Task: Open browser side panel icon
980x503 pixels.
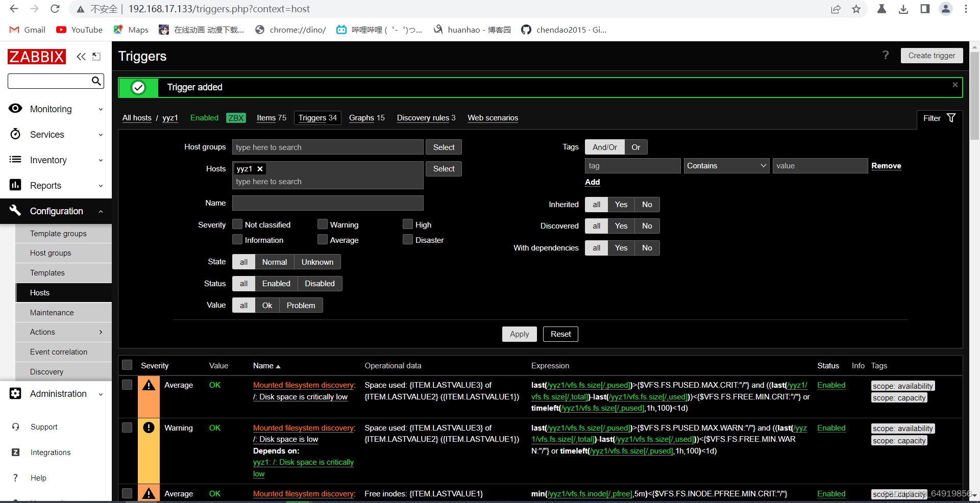Action: [925, 9]
